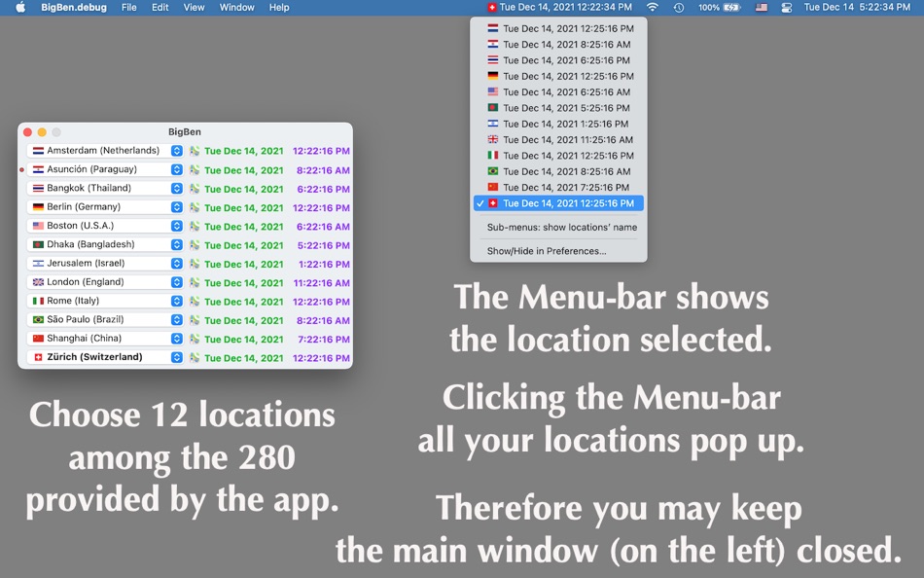Open the File menu
The width and height of the screenshot is (924, 578).
tap(129, 8)
